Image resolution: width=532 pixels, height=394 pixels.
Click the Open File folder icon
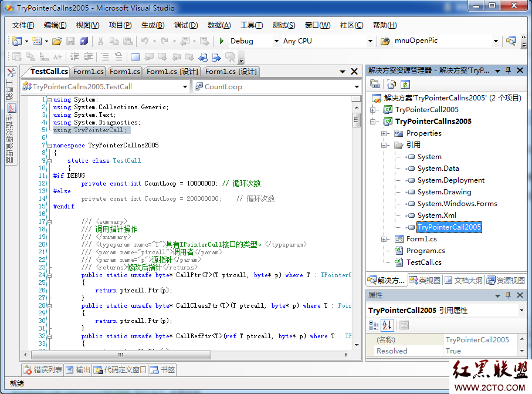[57, 41]
